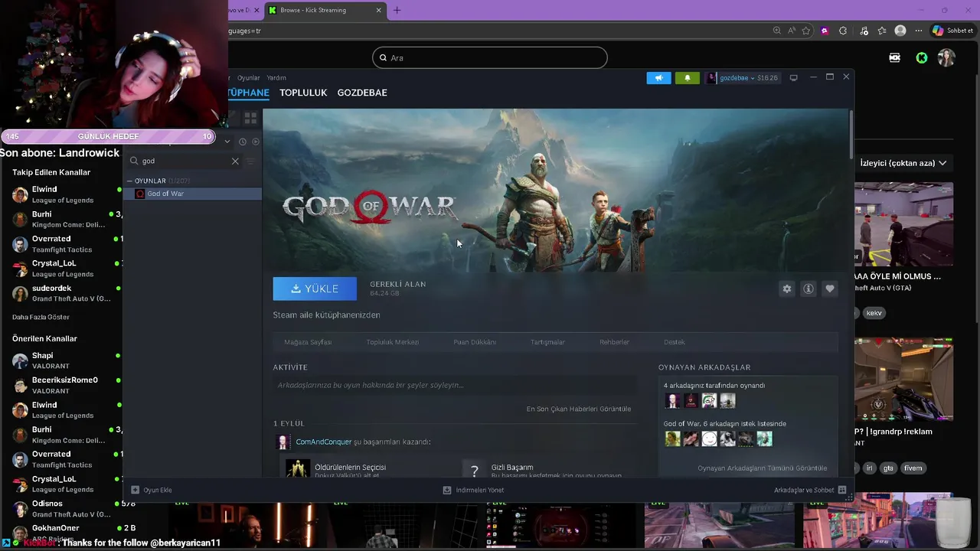The width and height of the screenshot is (980, 551).
Task: Open the browser favorites list icon
Action: [x=882, y=31]
